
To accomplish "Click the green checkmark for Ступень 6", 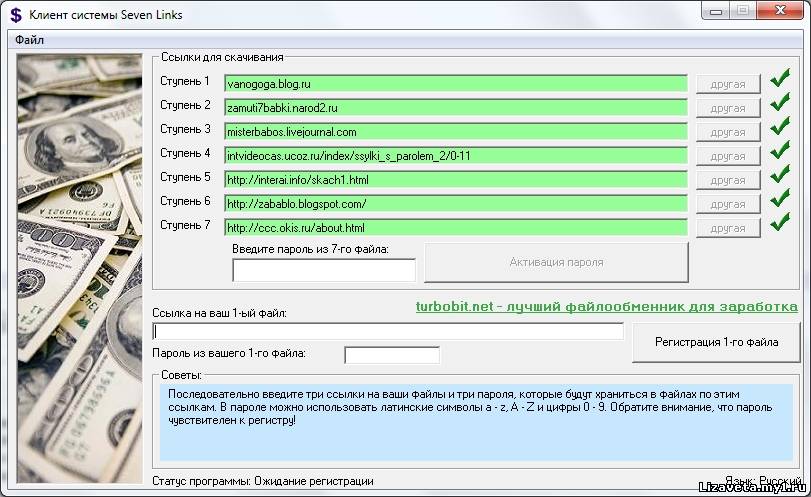I will pyautogui.click(x=780, y=201).
